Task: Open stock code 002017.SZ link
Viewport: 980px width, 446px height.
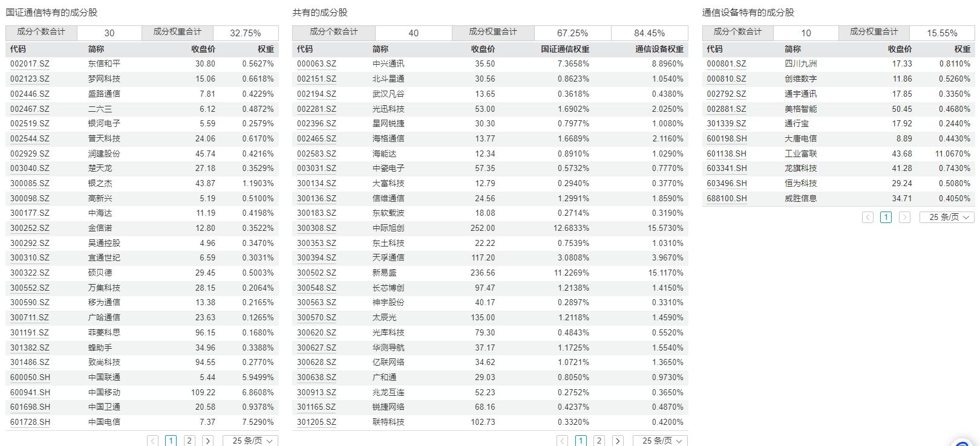Action: tap(30, 63)
